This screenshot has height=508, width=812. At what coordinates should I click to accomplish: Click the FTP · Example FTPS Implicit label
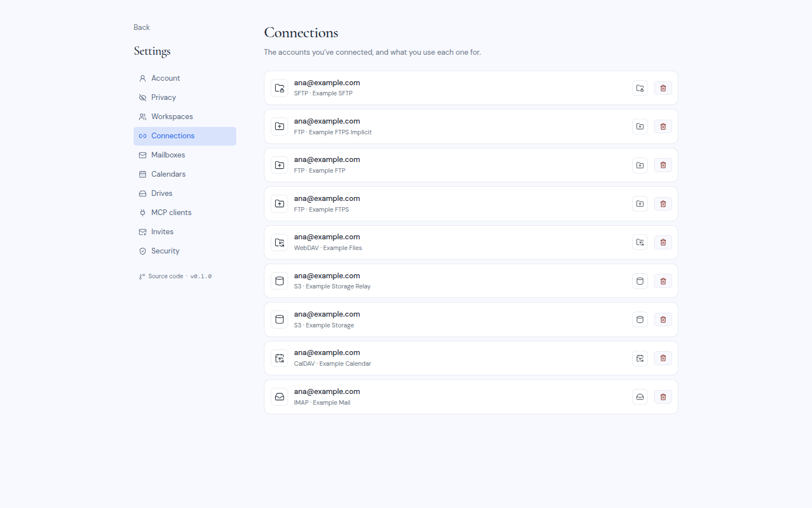[x=333, y=133]
